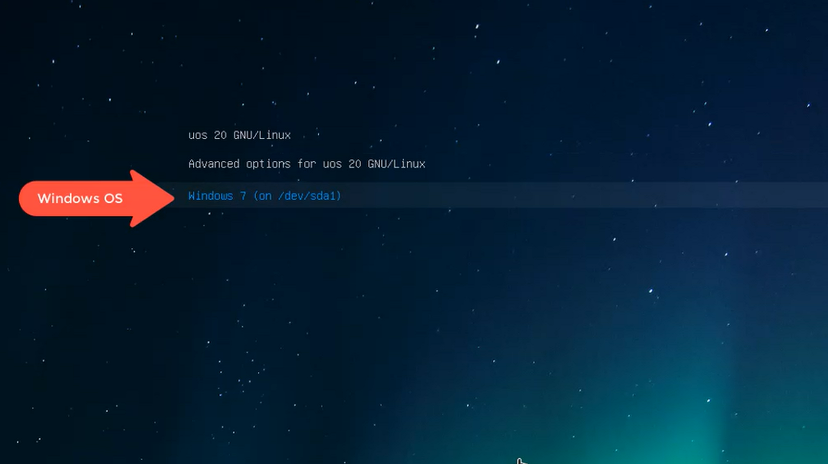Select the "uos 20 GNU/Linux" boot entry

click(239, 135)
